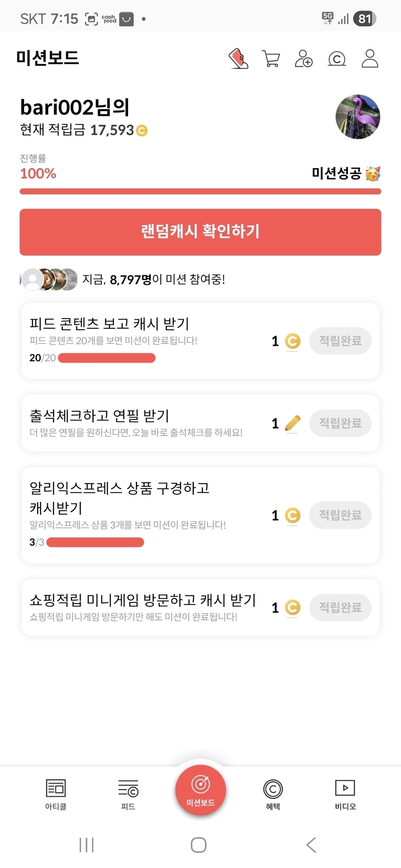Tap the red sneaker icon in header
Viewport: 401px width, 868px height.
(x=238, y=59)
